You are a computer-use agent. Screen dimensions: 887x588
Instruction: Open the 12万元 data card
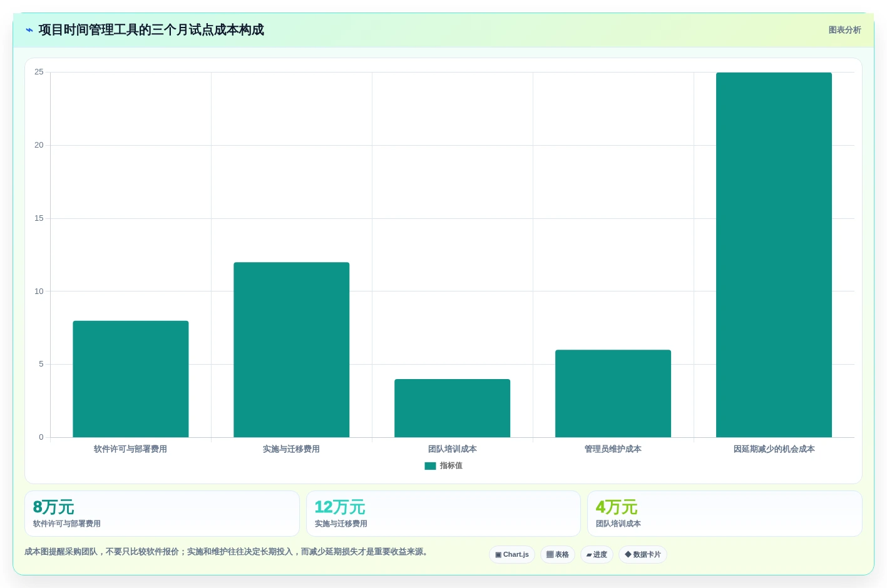(443, 514)
